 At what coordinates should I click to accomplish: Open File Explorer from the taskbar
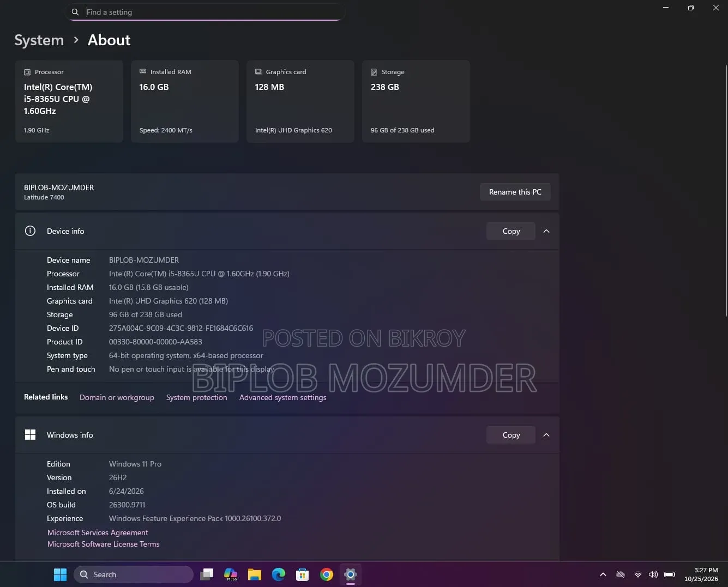[255, 574]
